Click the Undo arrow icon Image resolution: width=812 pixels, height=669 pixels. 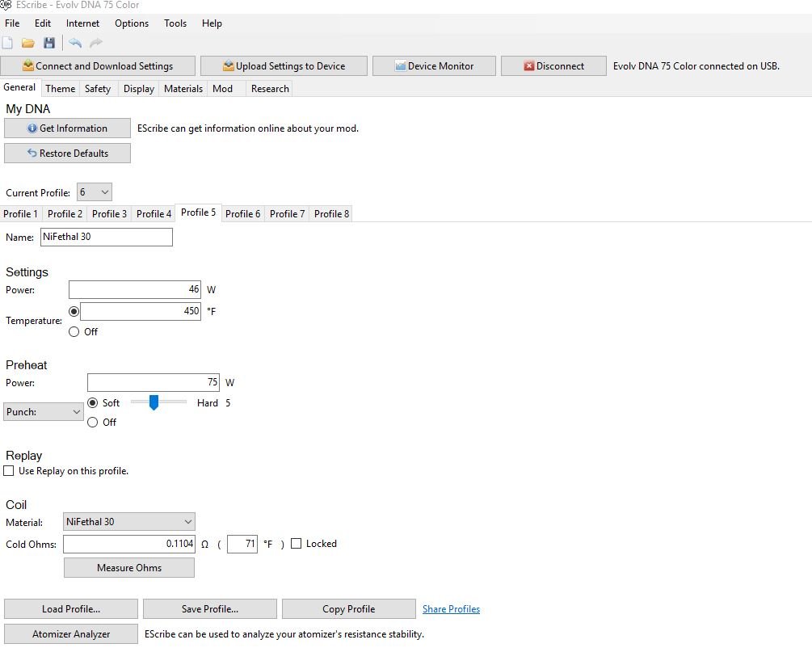click(x=75, y=43)
